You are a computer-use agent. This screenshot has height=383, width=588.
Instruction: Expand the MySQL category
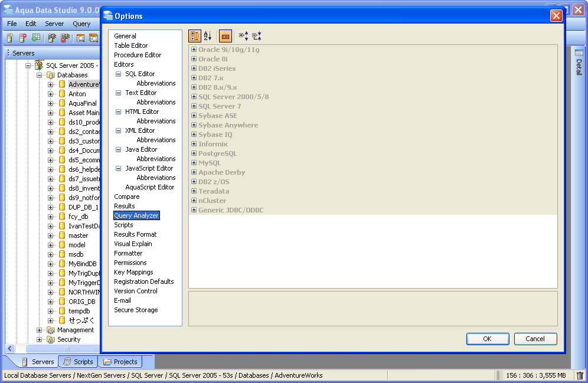[x=194, y=163]
